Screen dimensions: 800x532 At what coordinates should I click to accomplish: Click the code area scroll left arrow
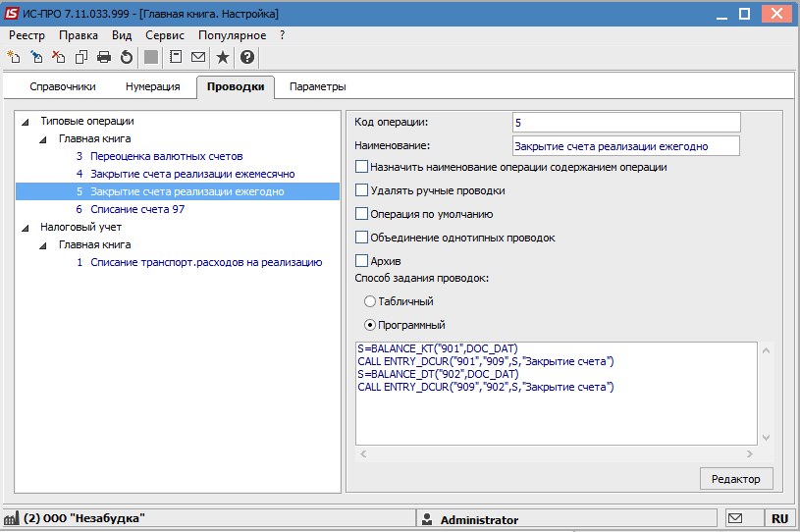coord(363,453)
